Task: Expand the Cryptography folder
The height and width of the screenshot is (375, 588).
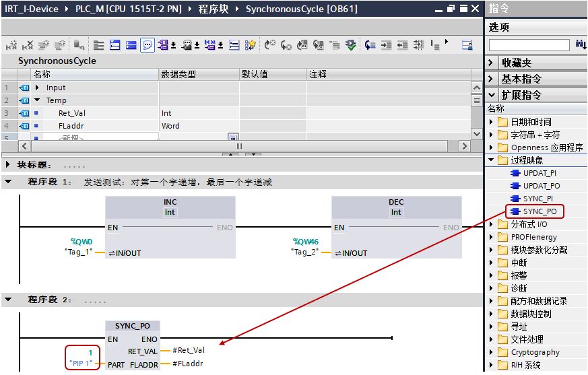Action: coord(491,352)
